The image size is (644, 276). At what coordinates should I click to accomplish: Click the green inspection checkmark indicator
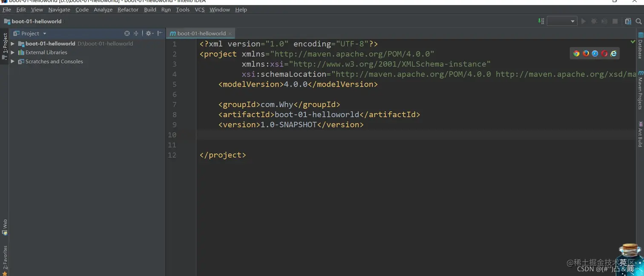tap(633, 41)
